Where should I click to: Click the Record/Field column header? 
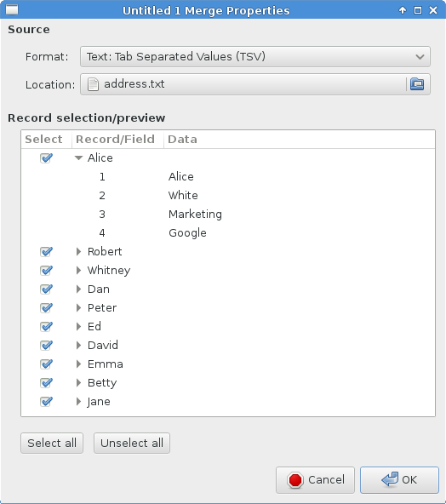tap(117, 139)
